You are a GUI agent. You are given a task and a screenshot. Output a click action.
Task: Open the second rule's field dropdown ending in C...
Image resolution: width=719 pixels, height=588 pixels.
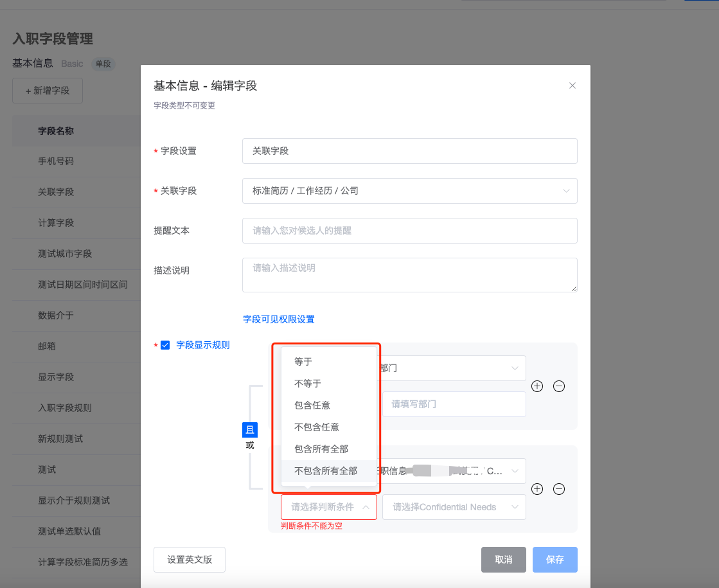(451, 471)
